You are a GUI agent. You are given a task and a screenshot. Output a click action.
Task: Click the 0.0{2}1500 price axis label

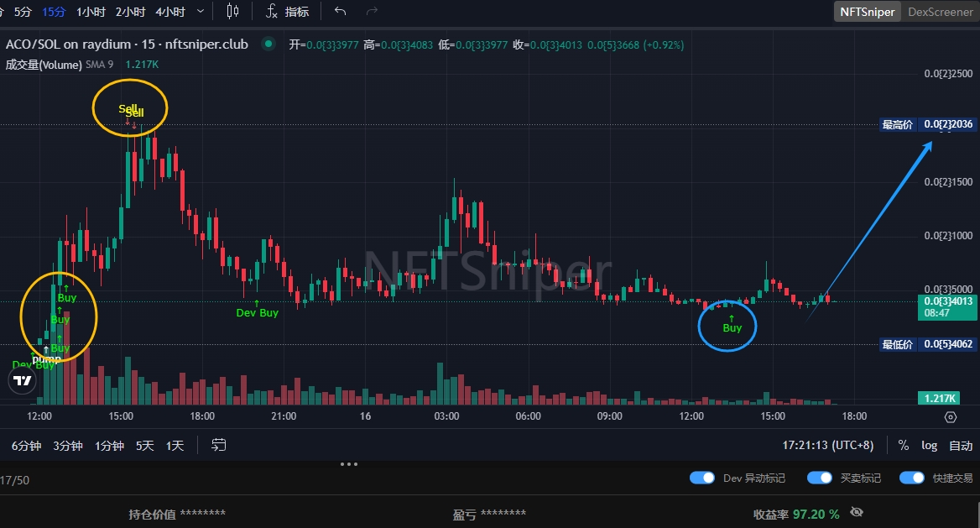coord(948,181)
